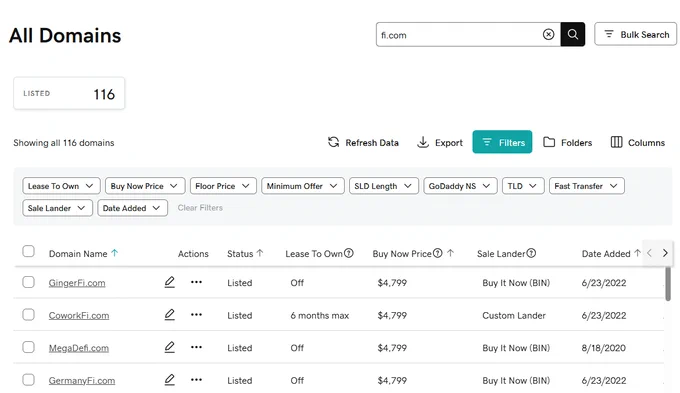
Task: Select the GermanyFi.com row checkbox
Action: (x=29, y=380)
